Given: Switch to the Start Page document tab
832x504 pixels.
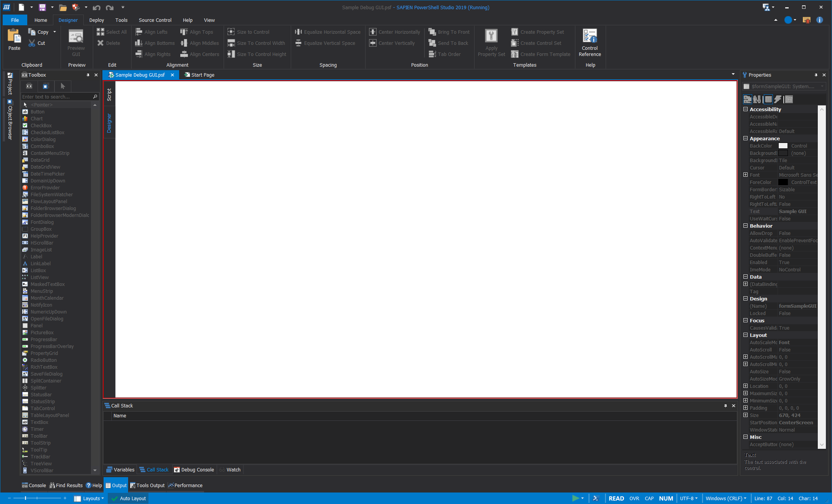Looking at the screenshot, I should 199,75.
